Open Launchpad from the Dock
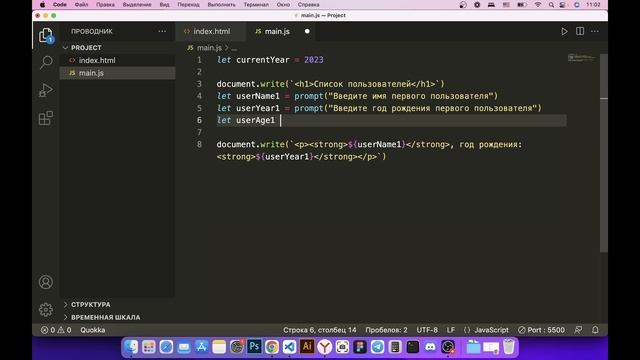This screenshot has width=640, height=360. tap(149, 347)
